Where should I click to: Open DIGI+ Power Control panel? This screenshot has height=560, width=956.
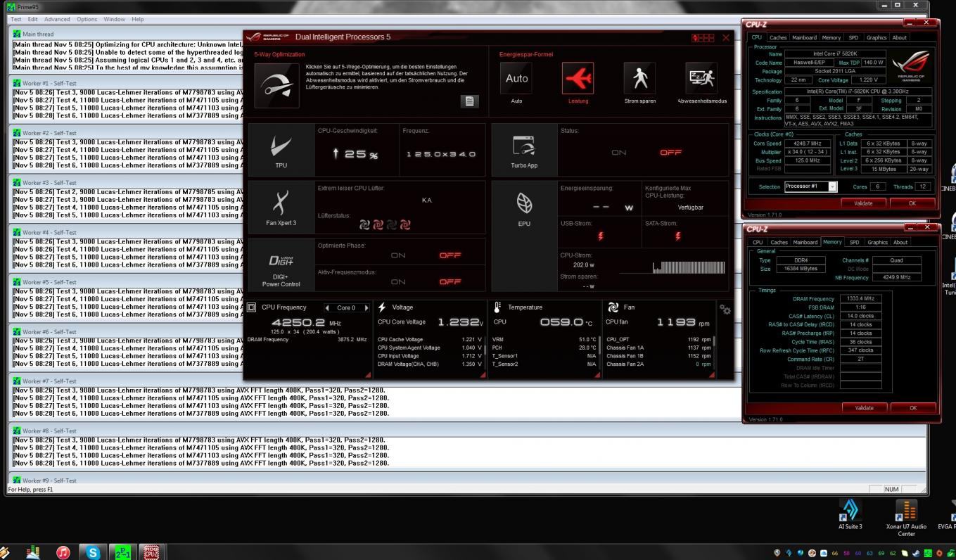281,265
